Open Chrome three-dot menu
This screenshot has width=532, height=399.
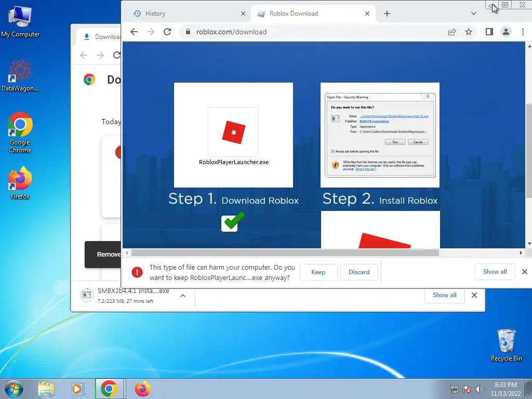523,32
